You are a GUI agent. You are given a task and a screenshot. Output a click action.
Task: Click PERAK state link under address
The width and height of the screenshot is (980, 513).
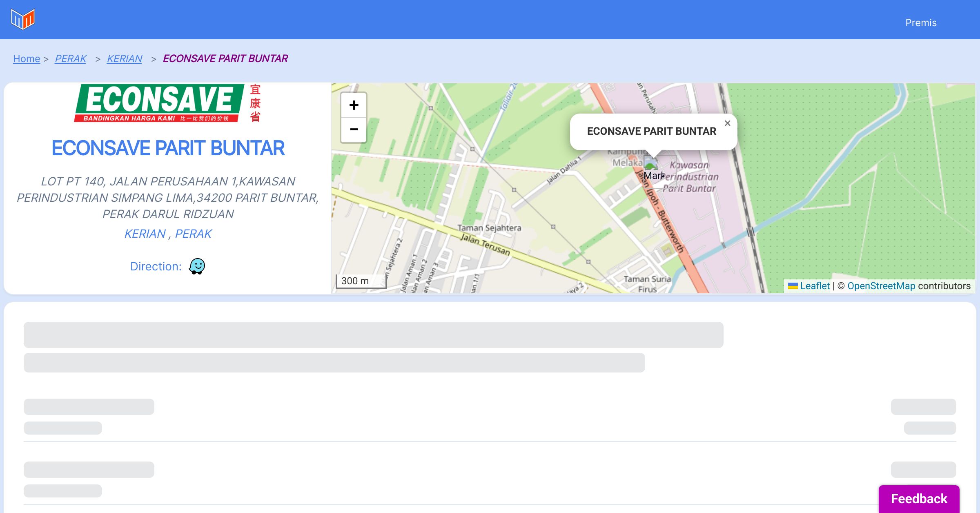coord(193,234)
